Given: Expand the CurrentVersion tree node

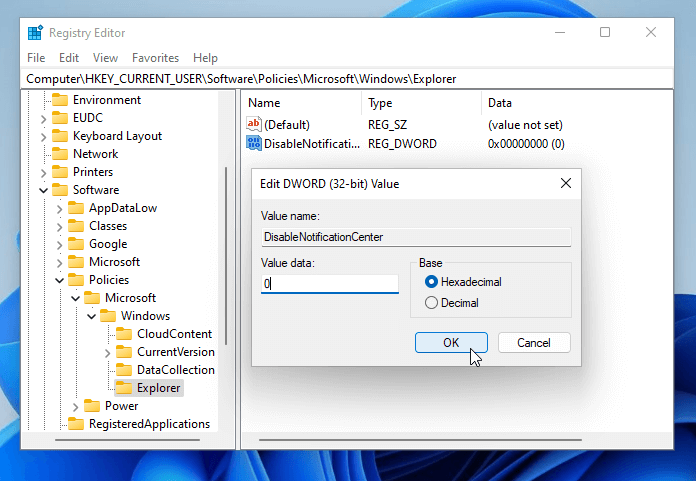Looking at the screenshot, I should (107, 352).
